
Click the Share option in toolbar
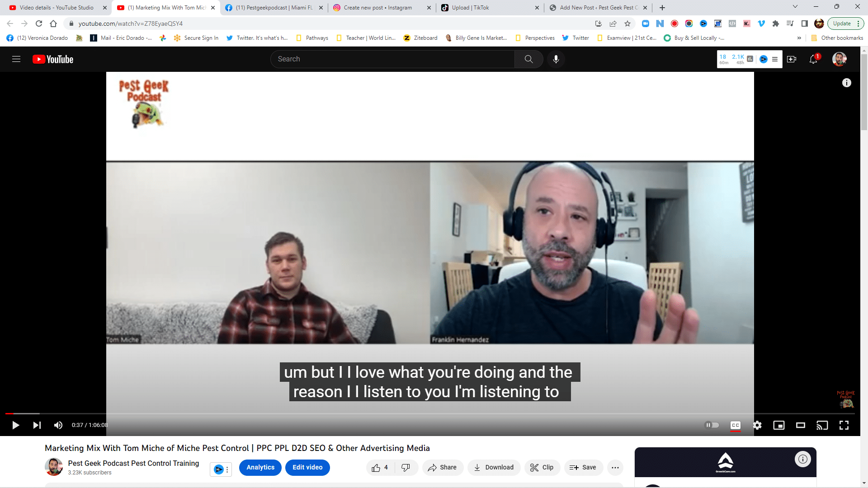441,467
